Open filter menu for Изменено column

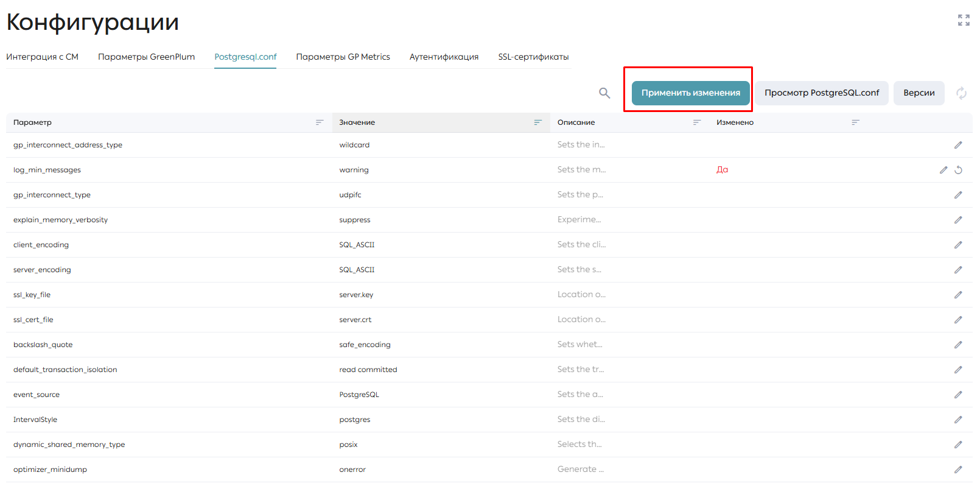[x=855, y=122]
